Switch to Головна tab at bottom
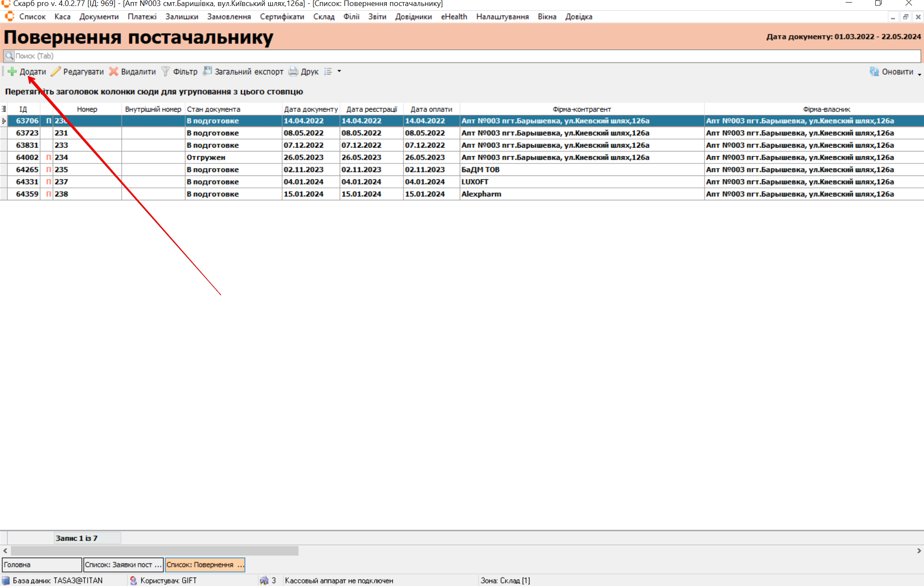The width and height of the screenshot is (924, 586). [x=42, y=565]
